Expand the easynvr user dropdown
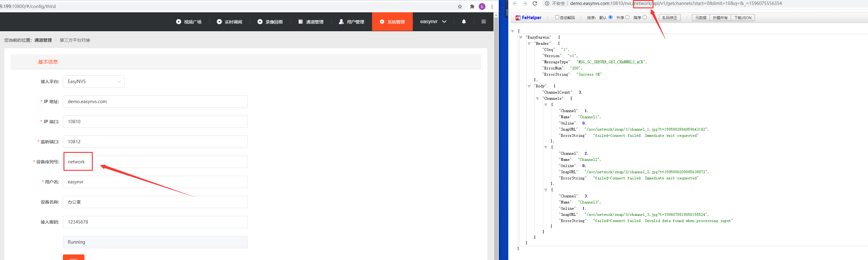The height and width of the screenshot is (260, 868). [433, 22]
